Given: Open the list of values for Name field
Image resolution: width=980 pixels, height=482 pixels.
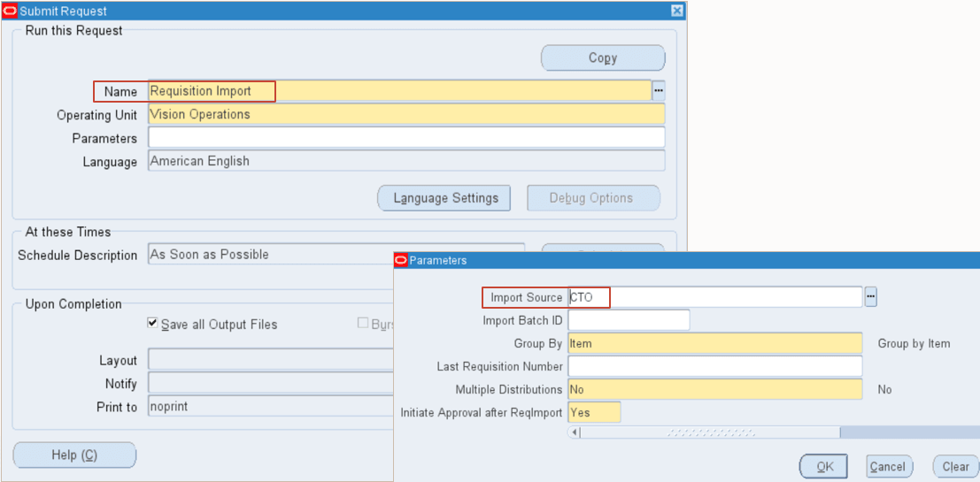Looking at the screenshot, I should click(659, 91).
